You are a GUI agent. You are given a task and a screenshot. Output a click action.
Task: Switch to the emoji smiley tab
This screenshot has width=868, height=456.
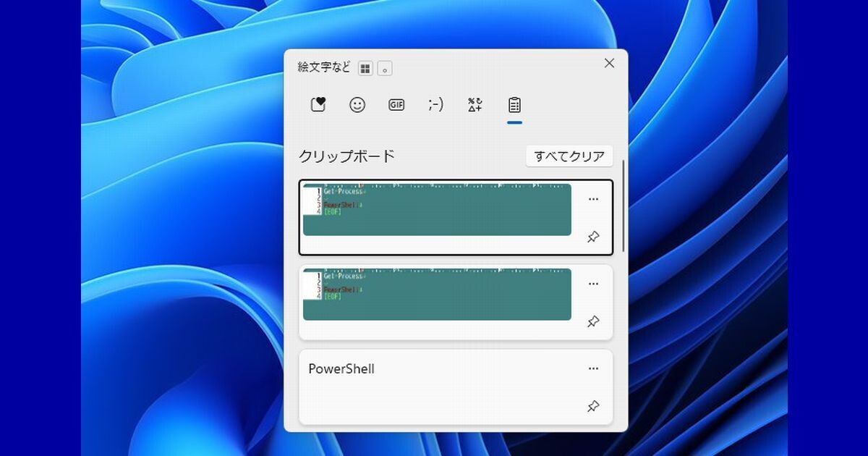pyautogui.click(x=357, y=105)
